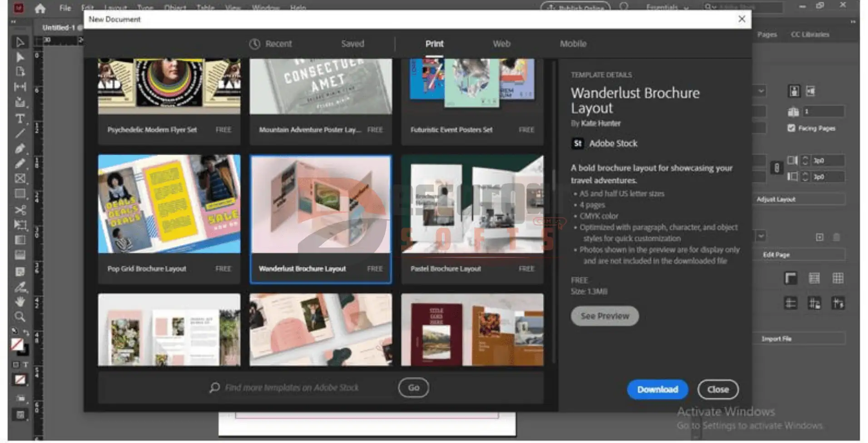868x443 pixels.
Task: Collapse the right panel dock chevrons
Action: pos(853,21)
